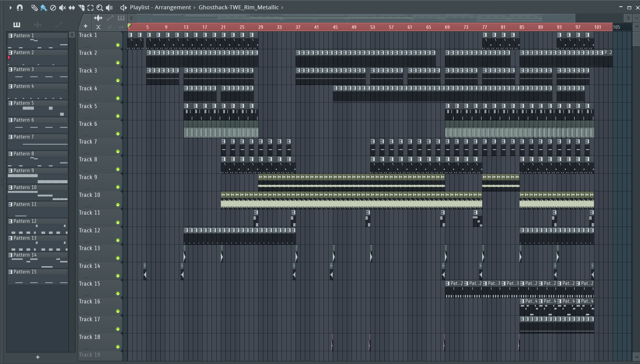The height and width of the screenshot is (364, 640).
Task: Open Pattern 1 icon menu
Action: [x=10, y=36]
